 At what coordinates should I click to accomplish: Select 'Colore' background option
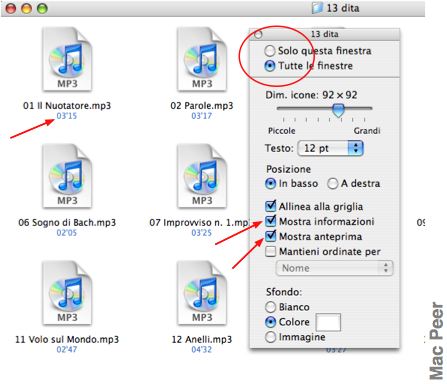coord(270,322)
